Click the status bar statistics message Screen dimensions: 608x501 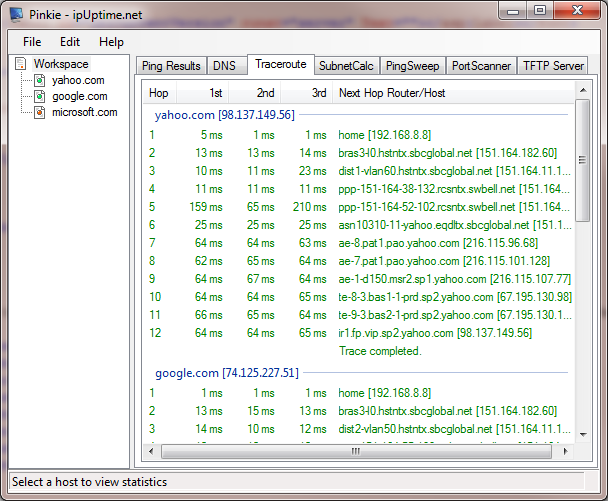point(89,482)
